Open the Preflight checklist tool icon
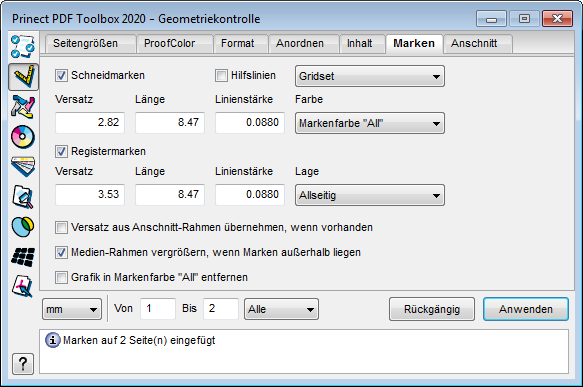 [x=23, y=46]
